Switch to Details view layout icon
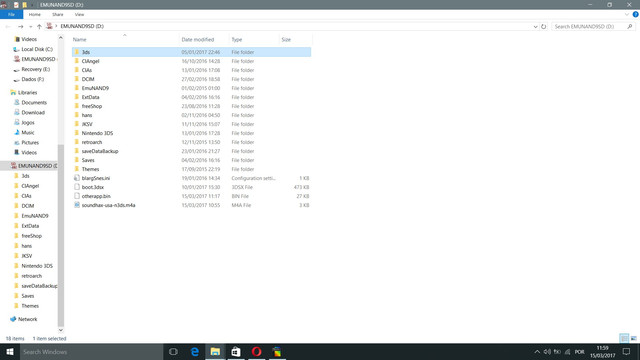Screen dimensions: 640x360 point(624,338)
